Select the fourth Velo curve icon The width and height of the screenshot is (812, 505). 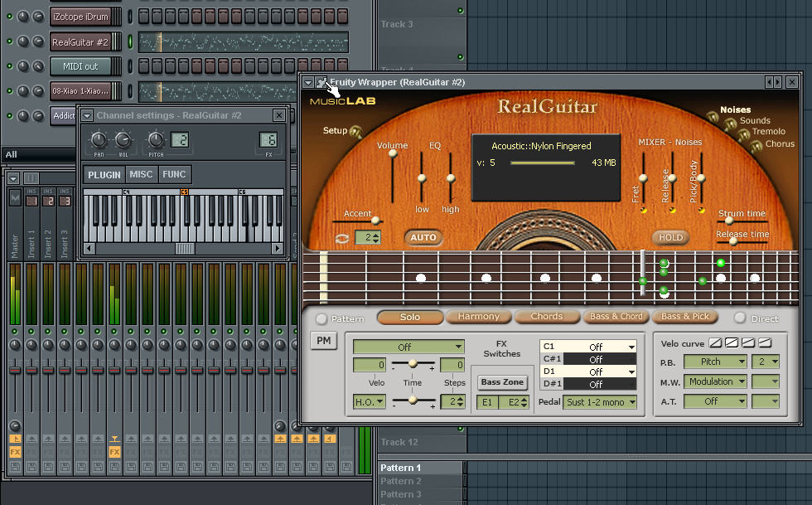click(765, 342)
